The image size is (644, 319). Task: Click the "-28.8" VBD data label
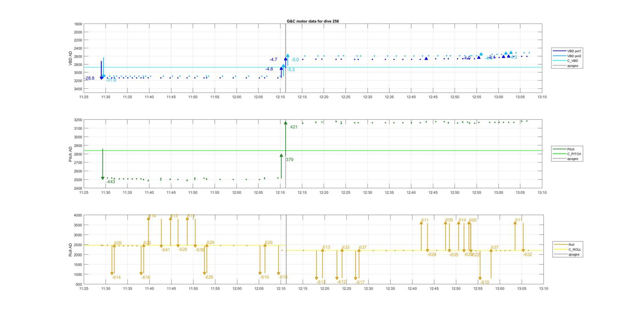[x=89, y=78]
